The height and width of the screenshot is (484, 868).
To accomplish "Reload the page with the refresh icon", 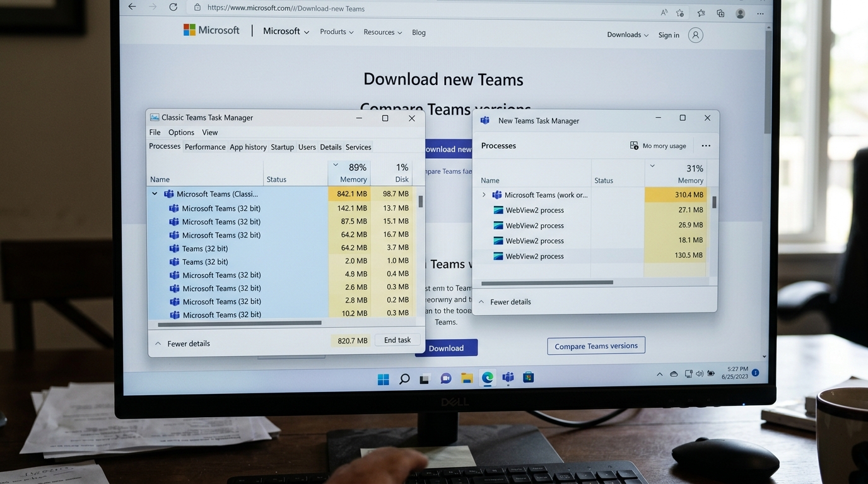I will 173,7.
